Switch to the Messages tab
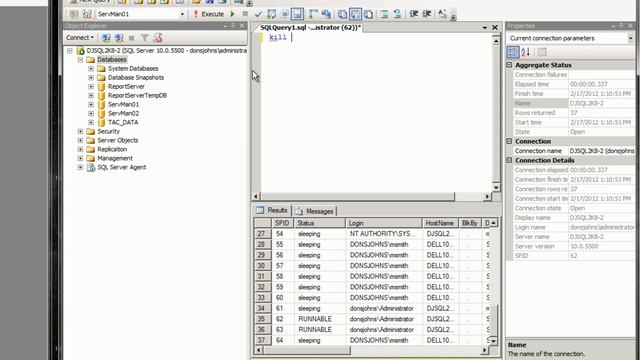Screen dimensions: 640x360 click(314, 211)
